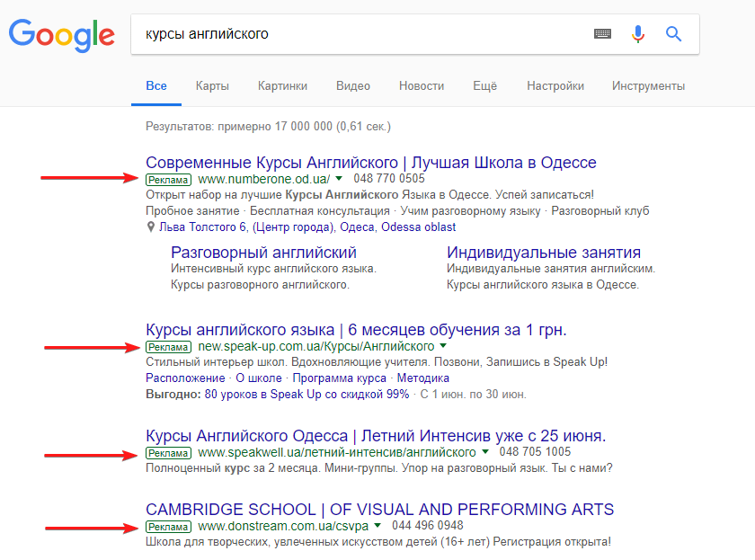
Task: Click the Методика sitelink
Action: [x=422, y=378]
